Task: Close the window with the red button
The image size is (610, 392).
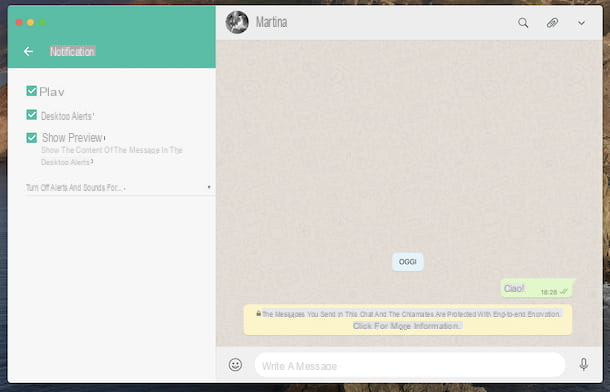Action: pos(19,23)
